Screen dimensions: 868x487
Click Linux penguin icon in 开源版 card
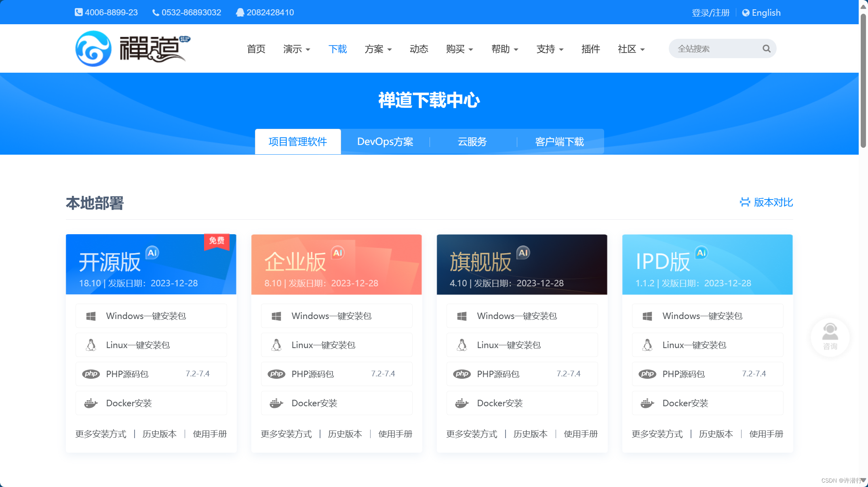91,345
